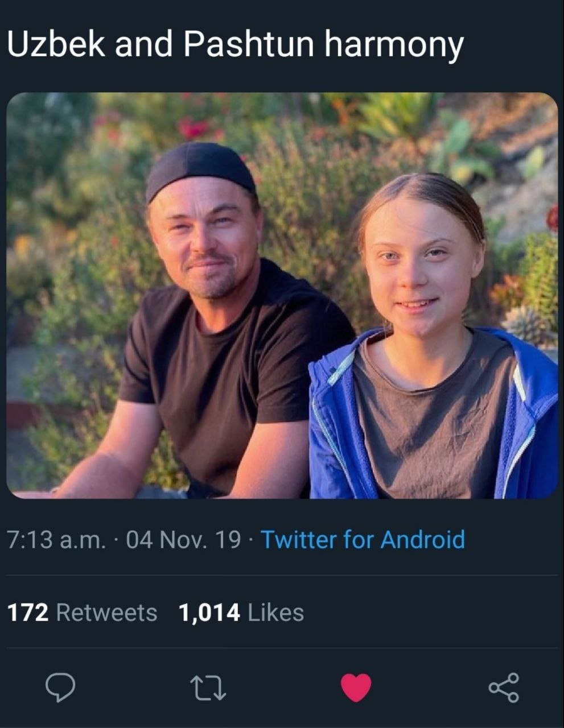Click the word 'harmony' in the tweet
Viewport: 564px width, 728px height.
click(394, 44)
